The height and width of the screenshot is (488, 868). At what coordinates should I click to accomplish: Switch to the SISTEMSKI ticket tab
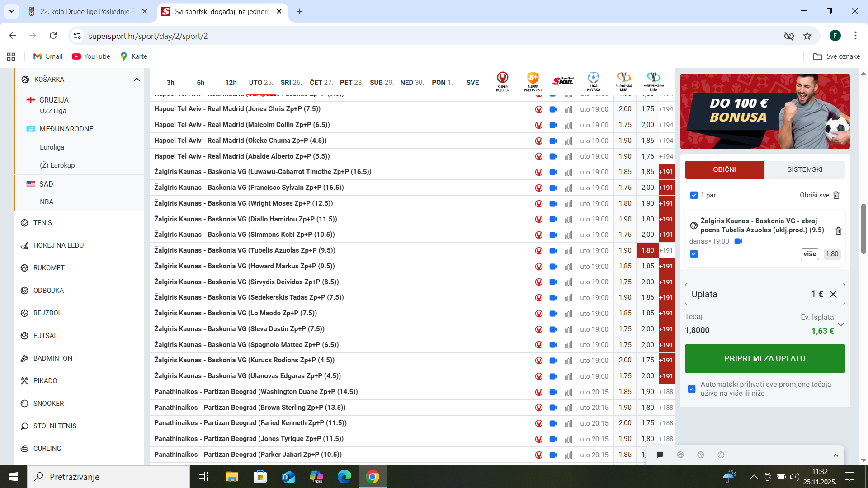click(805, 169)
